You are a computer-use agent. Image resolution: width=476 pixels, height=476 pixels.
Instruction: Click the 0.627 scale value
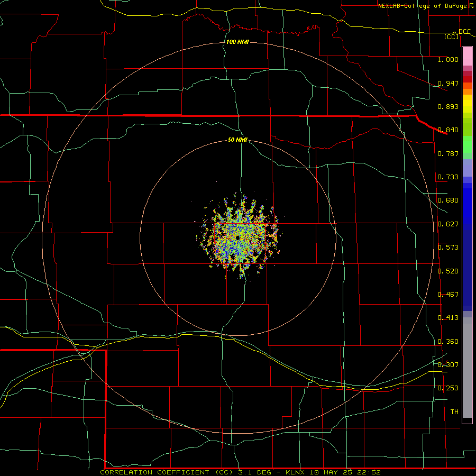click(448, 224)
